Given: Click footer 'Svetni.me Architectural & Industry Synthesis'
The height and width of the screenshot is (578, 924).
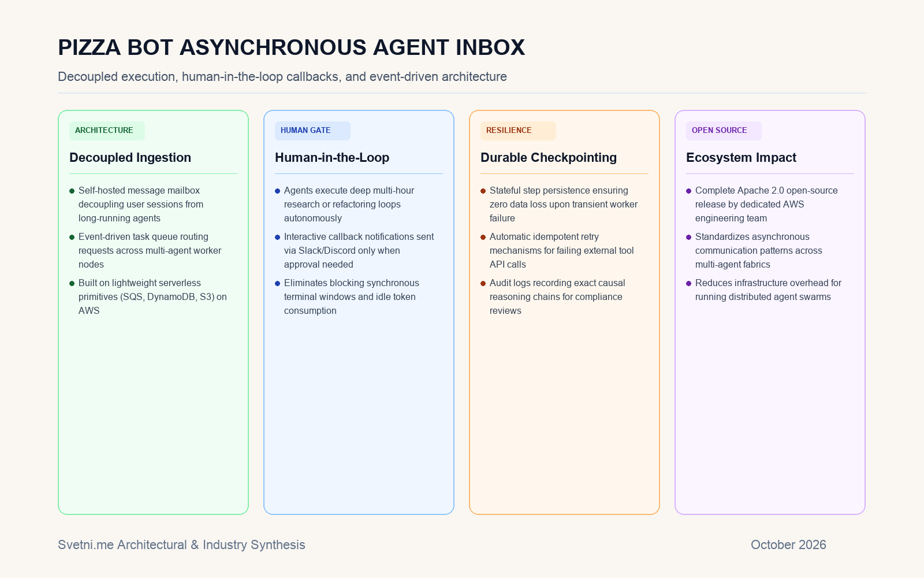Looking at the screenshot, I should [x=181, y=545].
